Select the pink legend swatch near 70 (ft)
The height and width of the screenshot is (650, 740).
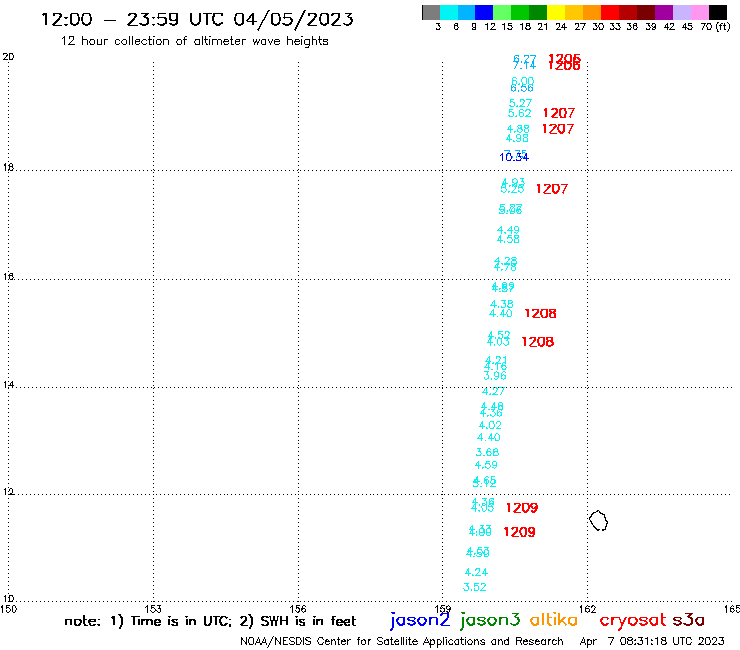point(699,12)
